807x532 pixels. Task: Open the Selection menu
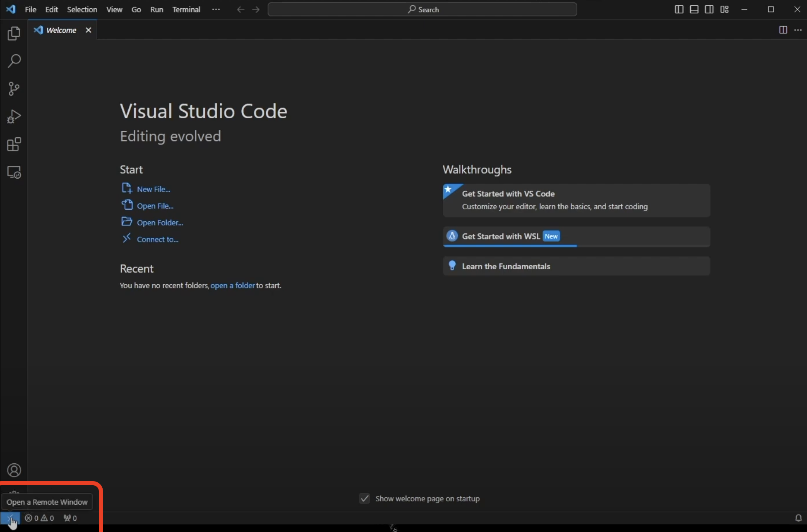click(82, 9)
